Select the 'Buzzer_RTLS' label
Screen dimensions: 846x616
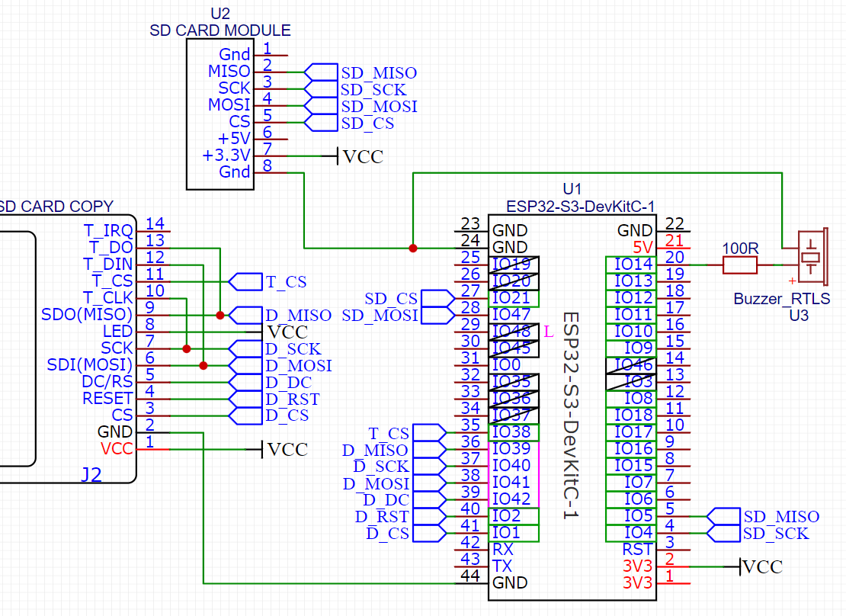[782, 299]
